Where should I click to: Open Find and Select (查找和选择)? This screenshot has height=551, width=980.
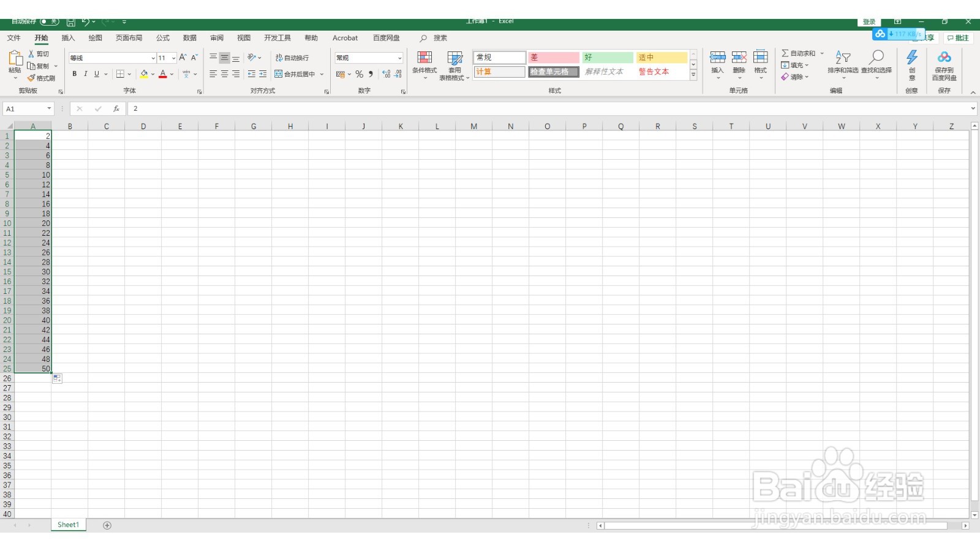[x=876, y=64]
